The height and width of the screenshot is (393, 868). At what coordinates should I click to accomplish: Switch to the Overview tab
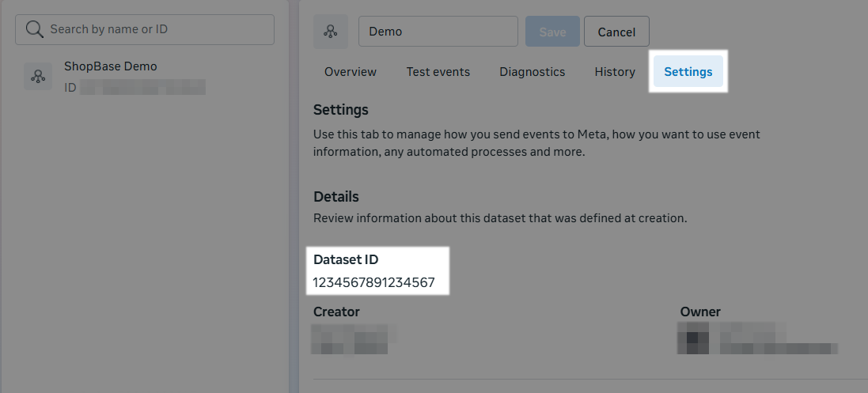tap(351, 72)
